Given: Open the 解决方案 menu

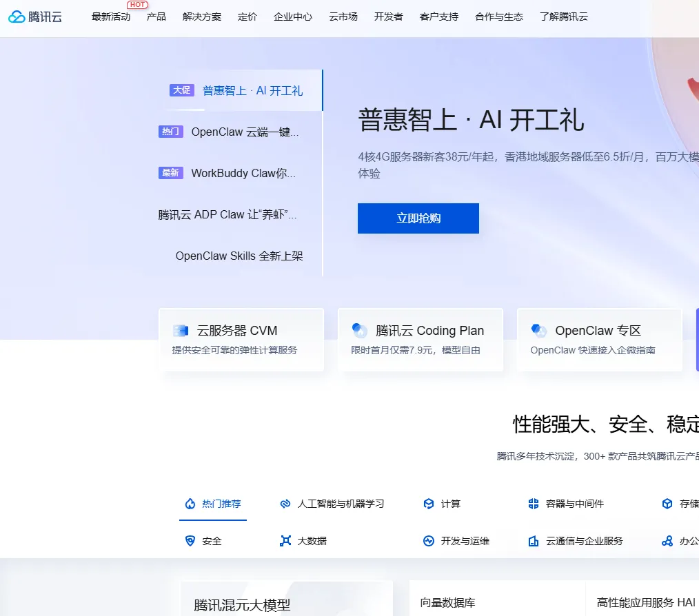Looking at the screenshot, I should (202, 17).
